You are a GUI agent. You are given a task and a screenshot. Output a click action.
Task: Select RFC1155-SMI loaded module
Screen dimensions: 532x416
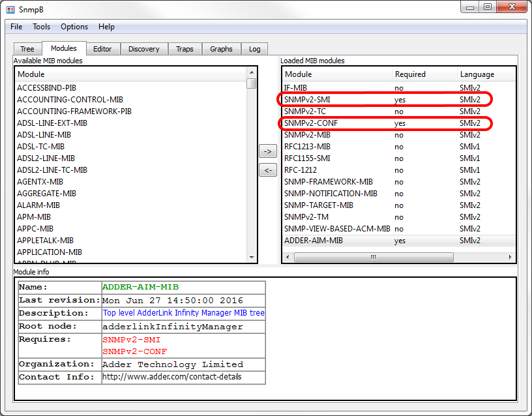pos(399,158)
